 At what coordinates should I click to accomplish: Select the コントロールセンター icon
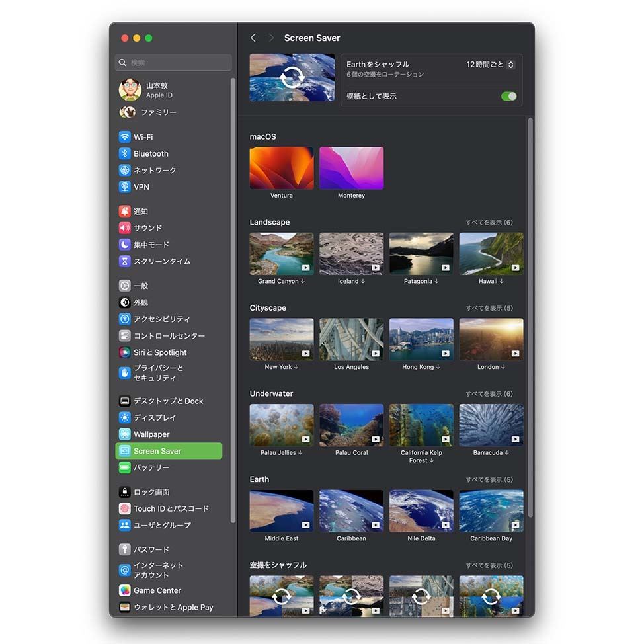pyautogui.click(x=124, y=335)
